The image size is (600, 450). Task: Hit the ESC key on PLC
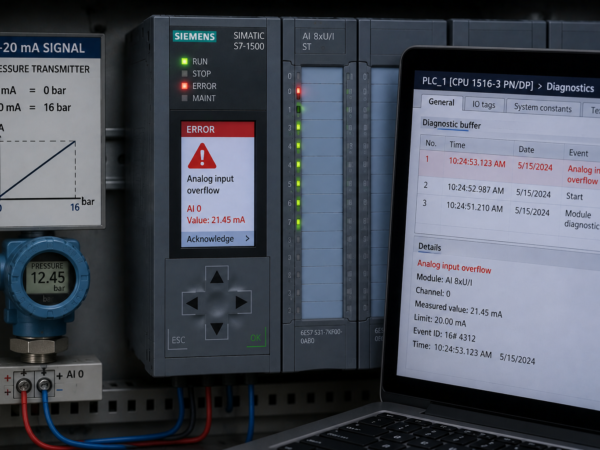coord(178,340)
